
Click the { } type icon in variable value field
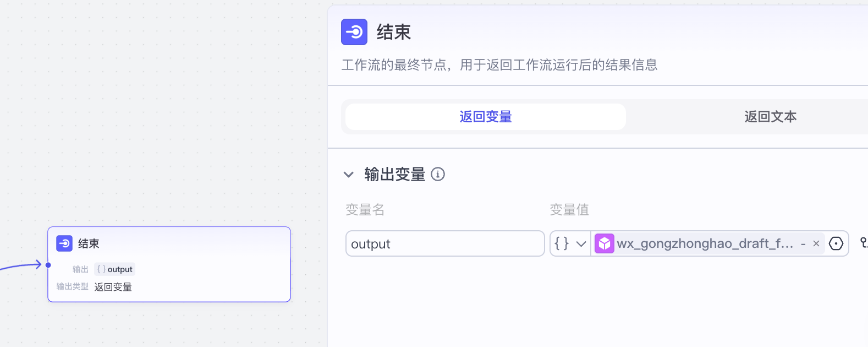click(x=562, y=243)
